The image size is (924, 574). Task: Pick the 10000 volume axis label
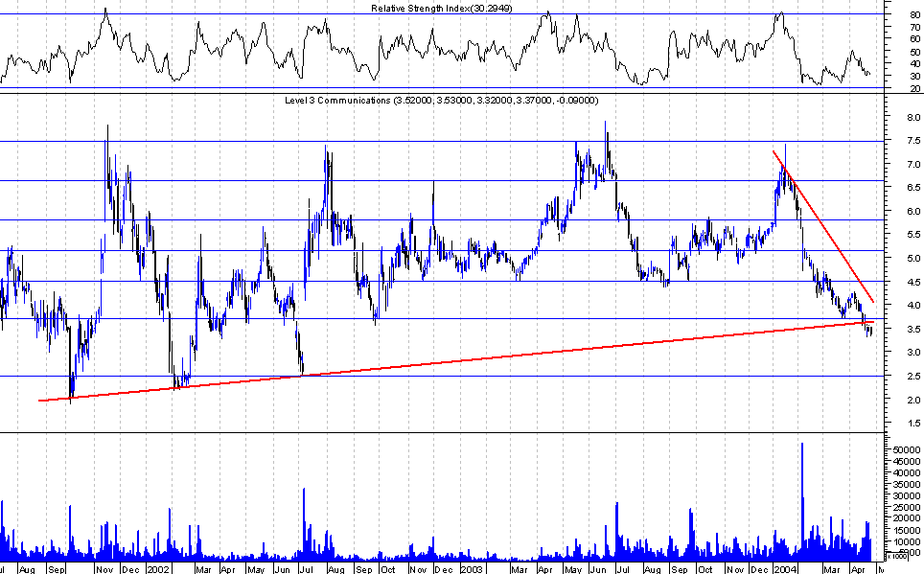(908, 541)
